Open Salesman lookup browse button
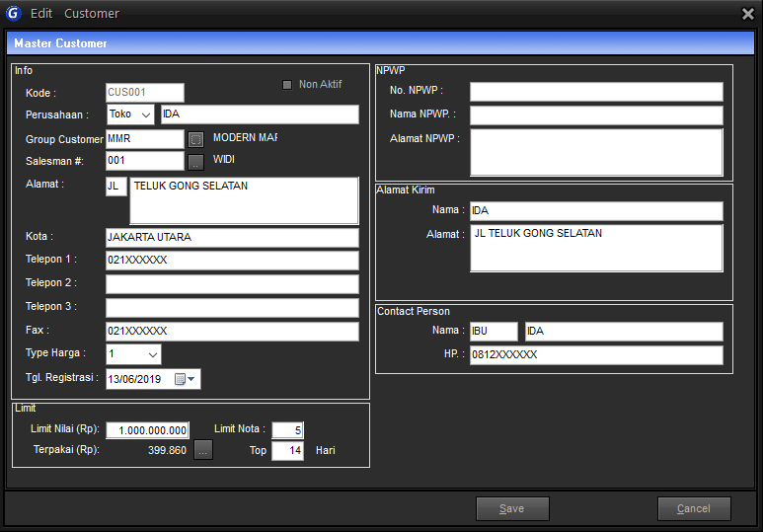The width and height of the screenshot is (763, 532). 195,162
